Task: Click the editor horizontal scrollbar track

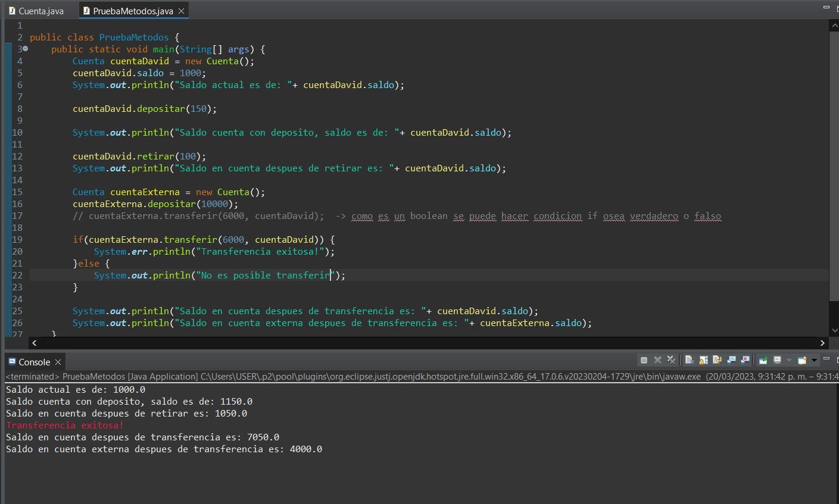Action: pyautogui.click(x=429, y=343)
